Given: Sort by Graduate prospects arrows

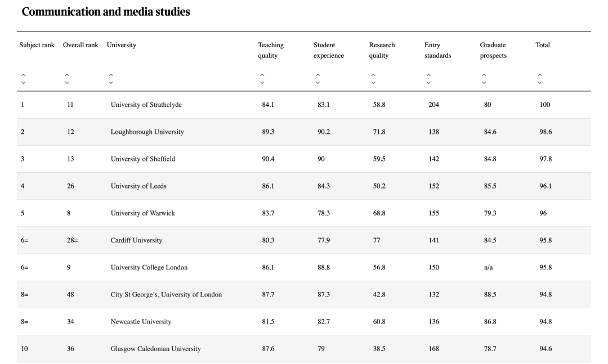Looking at the screenshot, I should coord(484,79).
